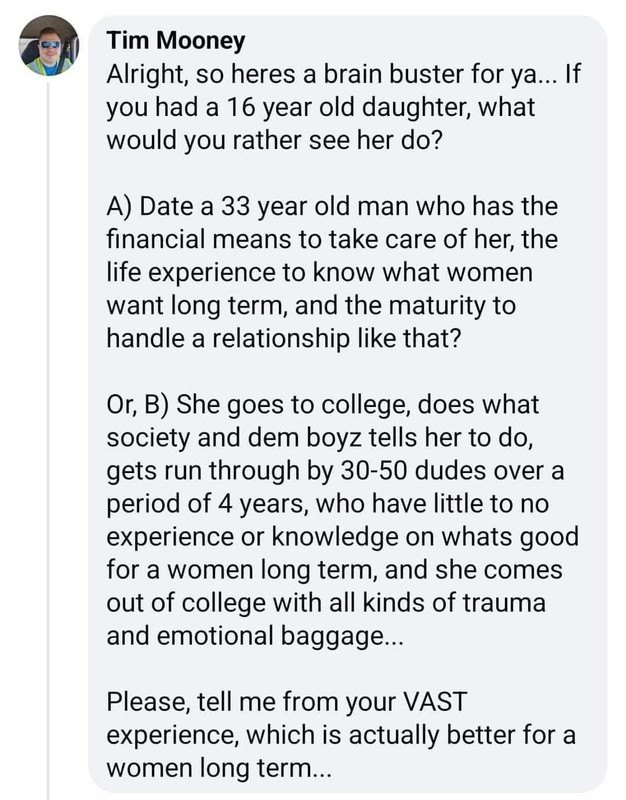The width and height of the screenshot is (626, 800).
Task: Click the vertical reply thread line
Action: 49,440
